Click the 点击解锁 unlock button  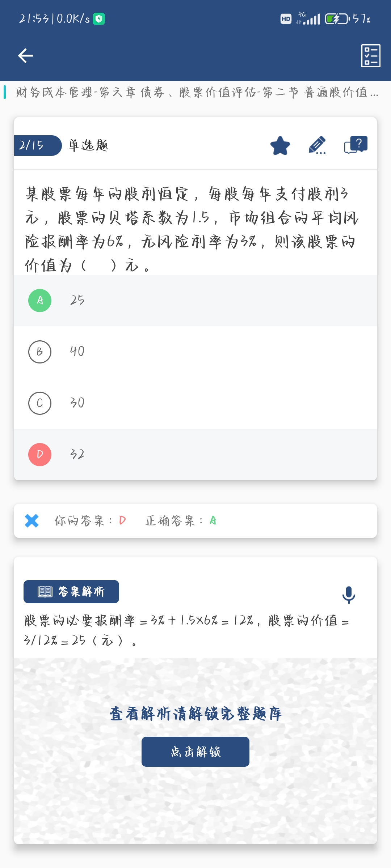(x=195, y=752)
